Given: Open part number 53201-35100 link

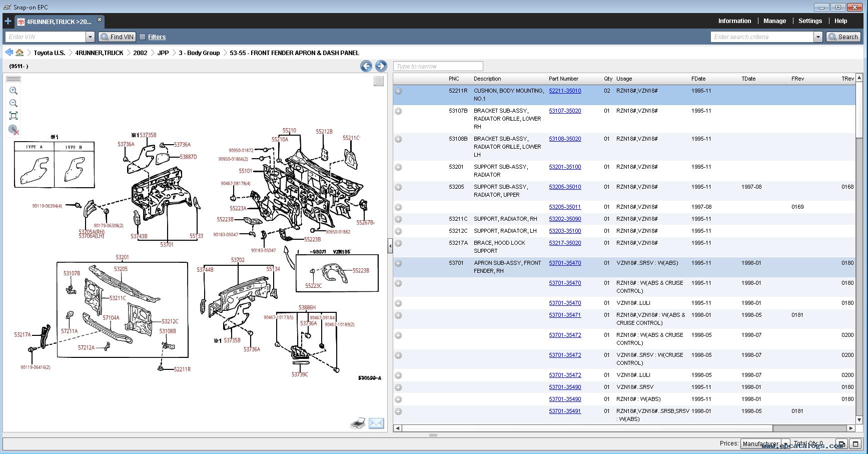Looking at the screenshot, I should point(565,167).
